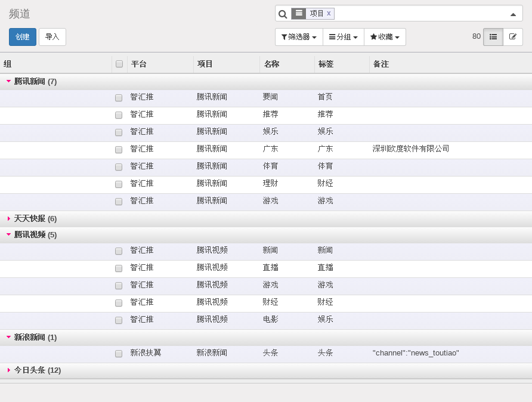Click the "channel":"news_toutiao" note cell
The width and height of the screenshot is (532, 402).
tap(416, 353)
